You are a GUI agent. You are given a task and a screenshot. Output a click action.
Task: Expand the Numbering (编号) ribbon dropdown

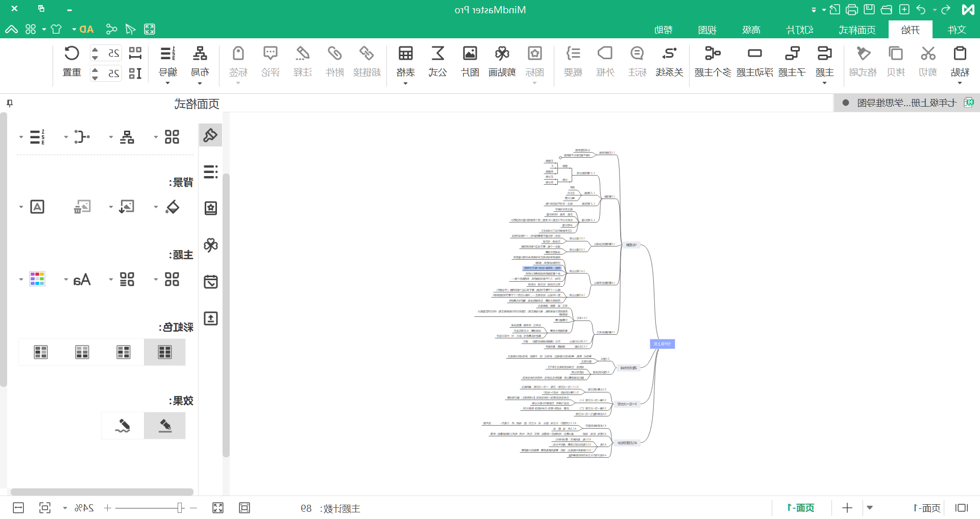coord(167,83)
